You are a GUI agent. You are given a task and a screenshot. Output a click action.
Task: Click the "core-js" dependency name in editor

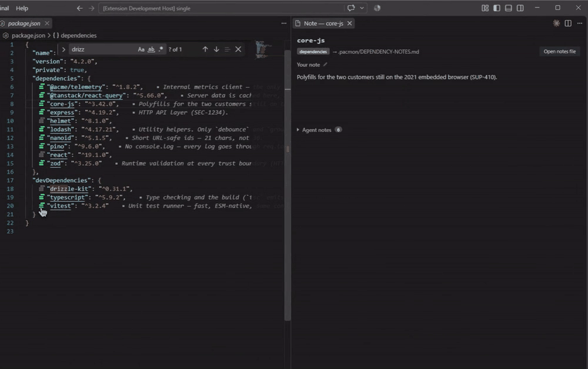(62, 104)
